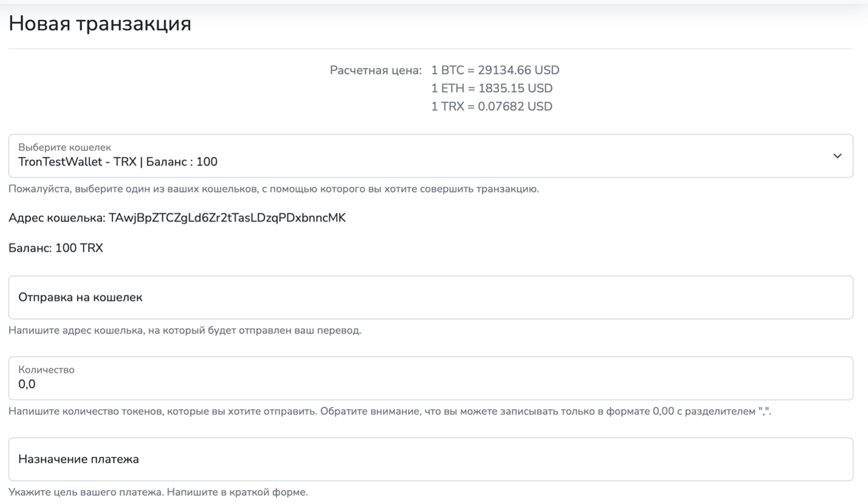Click the 0,0 value in amount field
Screen dimensions: 868x504
coord(27,384)
